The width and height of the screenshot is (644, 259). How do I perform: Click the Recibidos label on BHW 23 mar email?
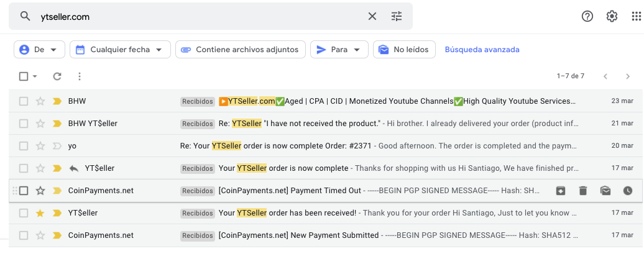tap(198, 101)
